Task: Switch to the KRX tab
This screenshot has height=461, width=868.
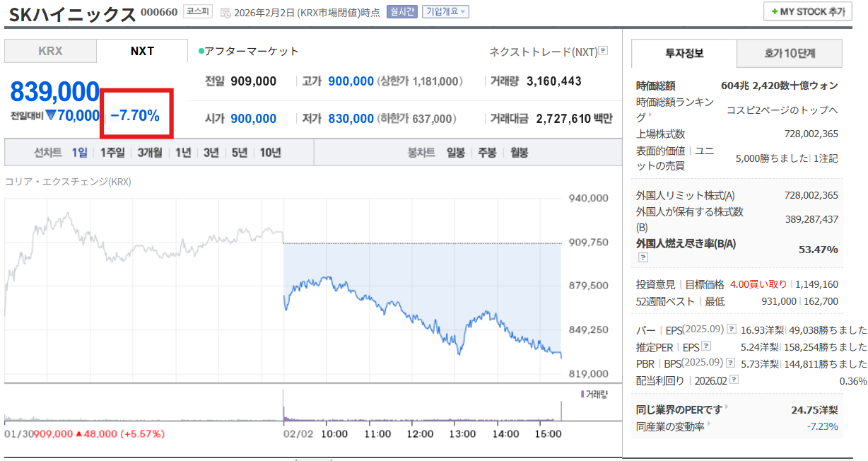Action: 50,51
